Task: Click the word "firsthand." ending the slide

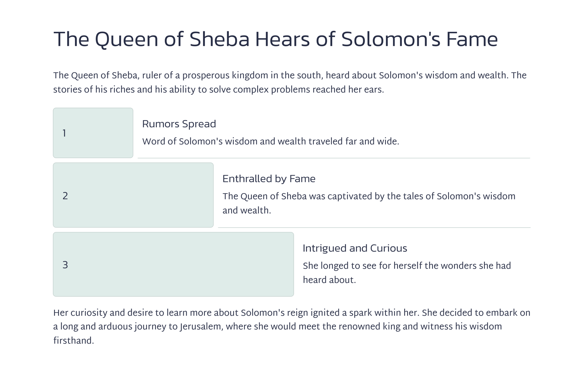Action: tap(73, 341)
